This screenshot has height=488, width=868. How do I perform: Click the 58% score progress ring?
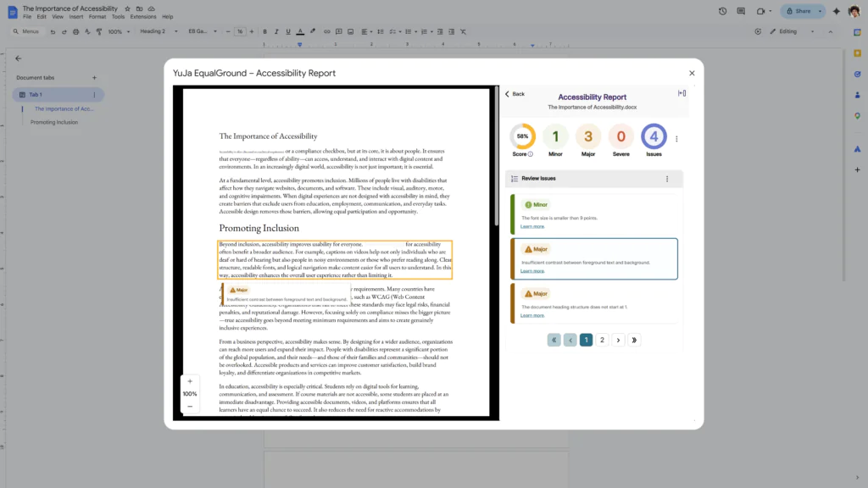pos(522,136)
